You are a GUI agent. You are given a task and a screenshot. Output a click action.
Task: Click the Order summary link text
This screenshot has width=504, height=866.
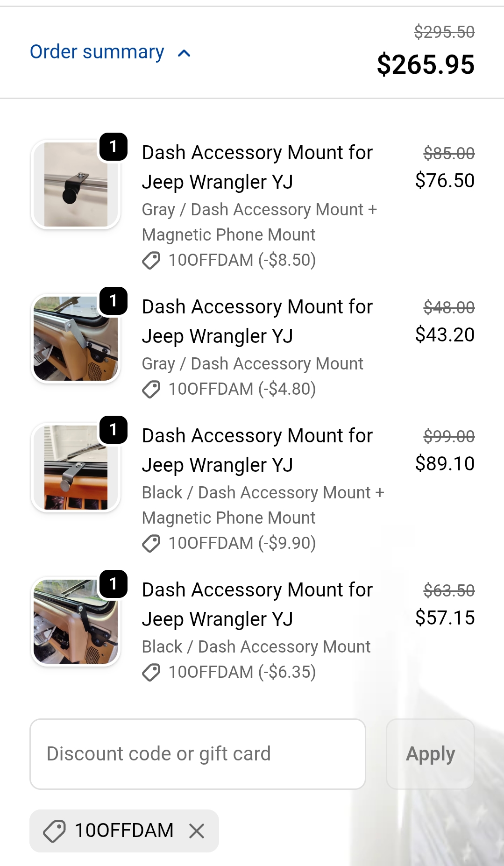click(x=97, y=52)
